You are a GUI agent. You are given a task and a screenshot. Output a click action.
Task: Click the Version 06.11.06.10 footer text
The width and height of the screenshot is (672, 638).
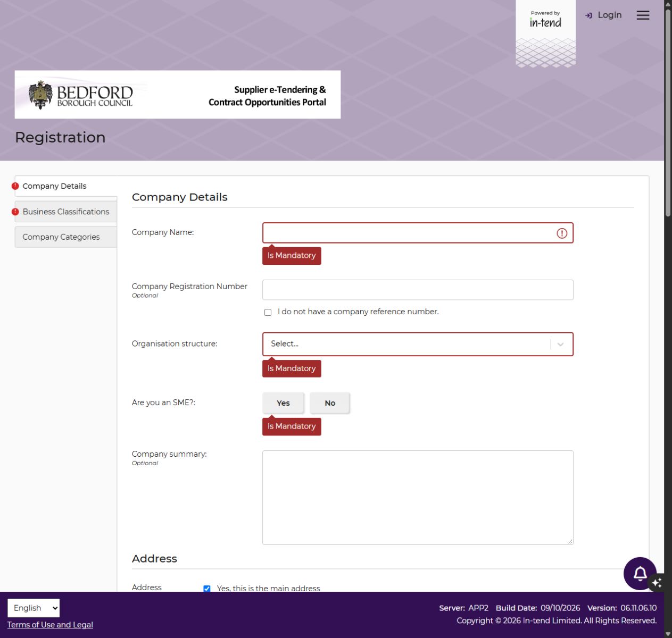point(622,608)
